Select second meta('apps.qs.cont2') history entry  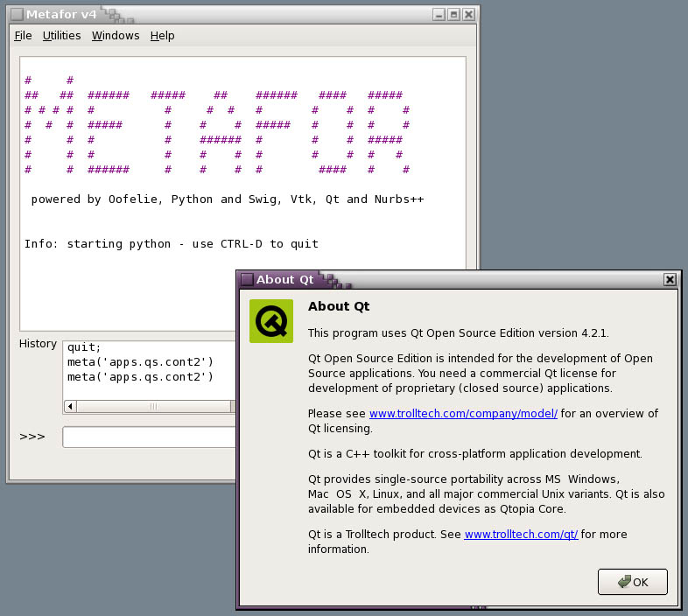[x=140, y=377]
